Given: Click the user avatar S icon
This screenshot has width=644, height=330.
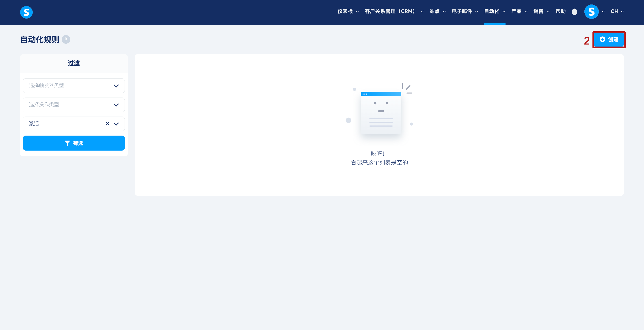Looking at the screenshot, I should pos(591,12).
